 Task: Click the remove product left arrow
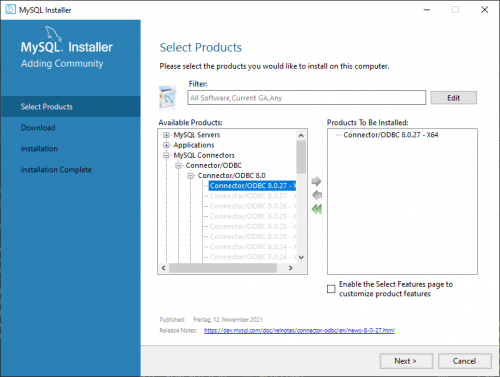317,195
